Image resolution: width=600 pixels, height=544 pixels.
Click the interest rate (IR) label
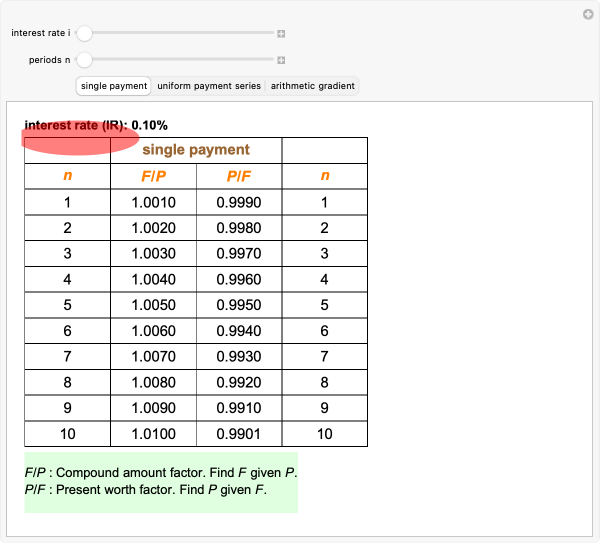(x=96, y=126)
